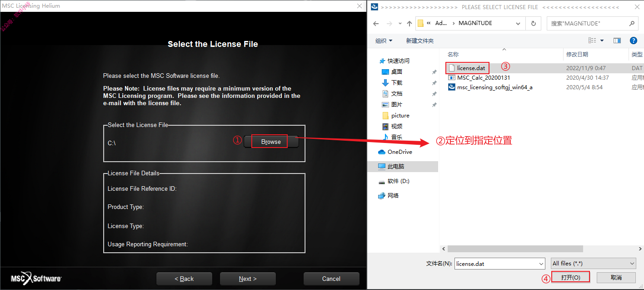644x290 pixels.
Task: Open the picture folder in navigation pane
Action: pyautogui.click(x=400, y=115)
